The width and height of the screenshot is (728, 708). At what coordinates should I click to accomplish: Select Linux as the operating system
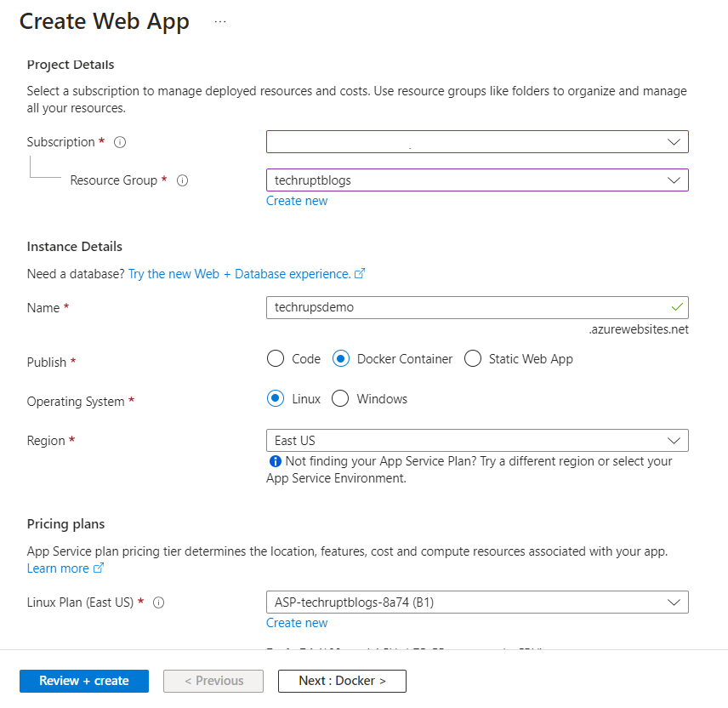coord(276,399)
